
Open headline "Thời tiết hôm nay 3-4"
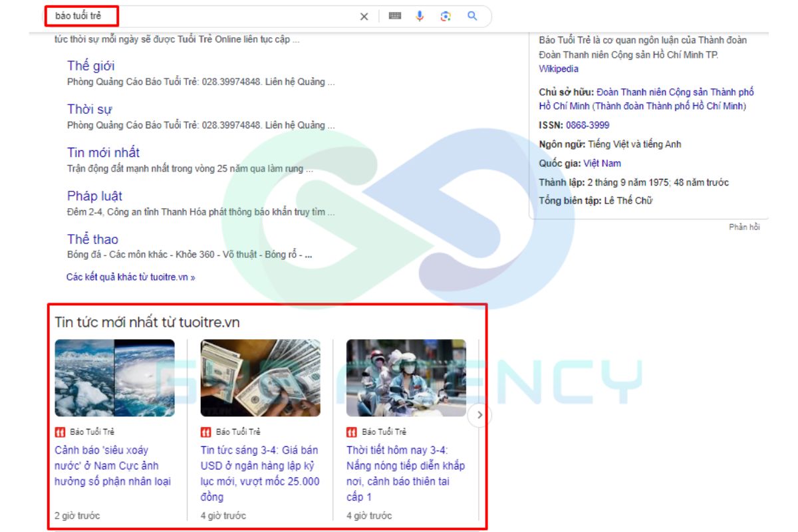[x=406, y=473]
